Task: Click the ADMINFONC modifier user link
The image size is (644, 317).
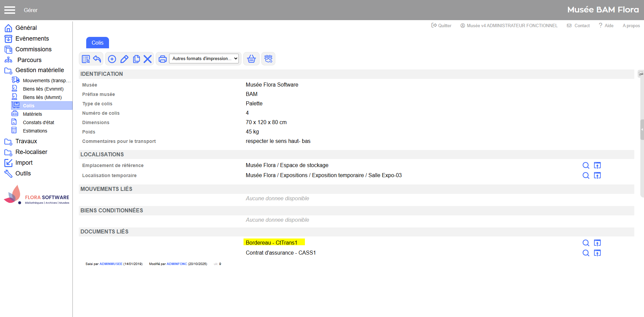Action: pyautogui.click(x=177, y=264)
